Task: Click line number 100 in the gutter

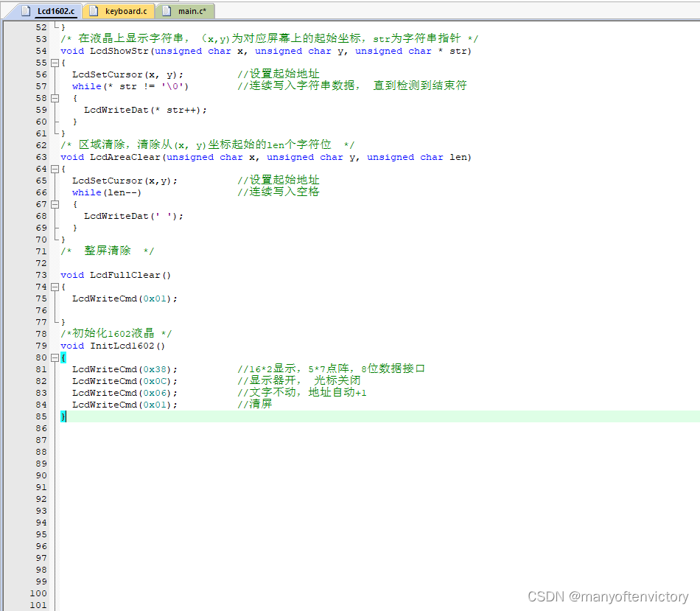Action: point(38,593)
